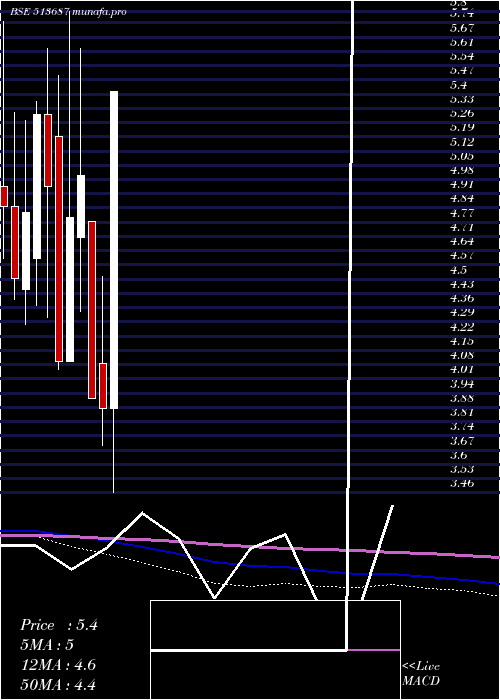The height and width of the screenshot is (700, 500).
Task: Click the 4.91 price axis label
Action: [462, 184]
